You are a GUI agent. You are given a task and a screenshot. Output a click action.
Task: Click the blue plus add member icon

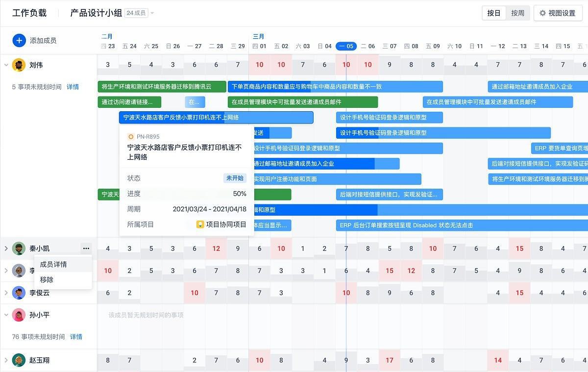coord(19,40)
